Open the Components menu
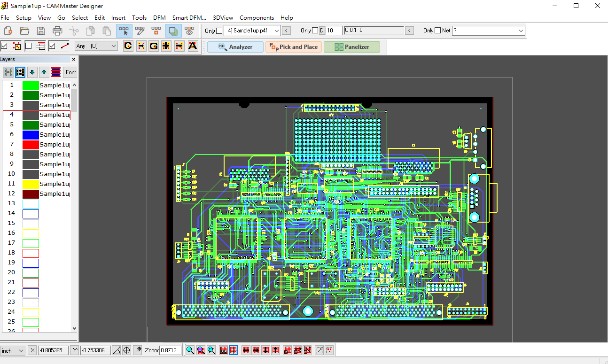Viewport: 608px width, 364px height. (257, 18)
